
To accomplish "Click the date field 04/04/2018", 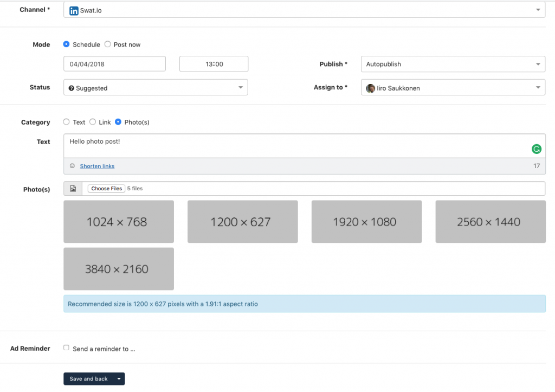I will click(x=115, y=64).
